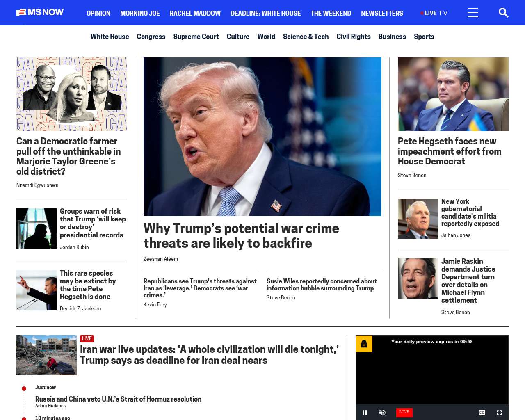The width and height of the screenshot is (525, 420).
Task: Open the Pete Hegseth photo
Action: coord(453,94)
